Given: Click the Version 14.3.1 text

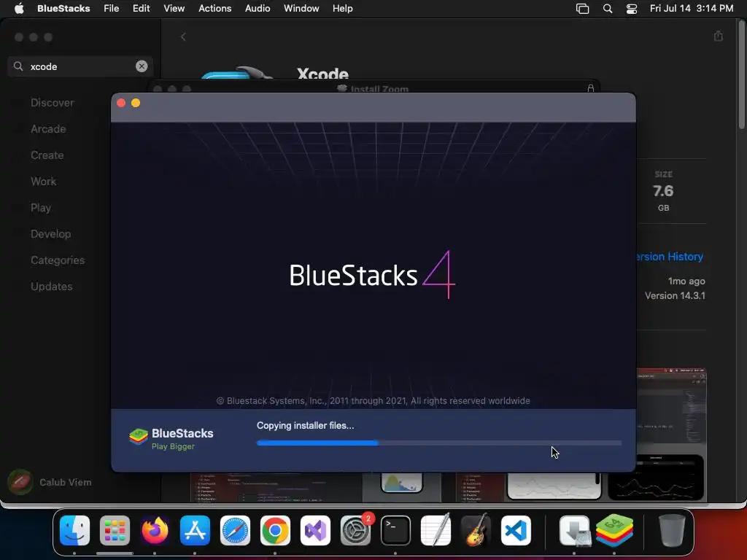Looking at the screenshot, I should (675, 296).
